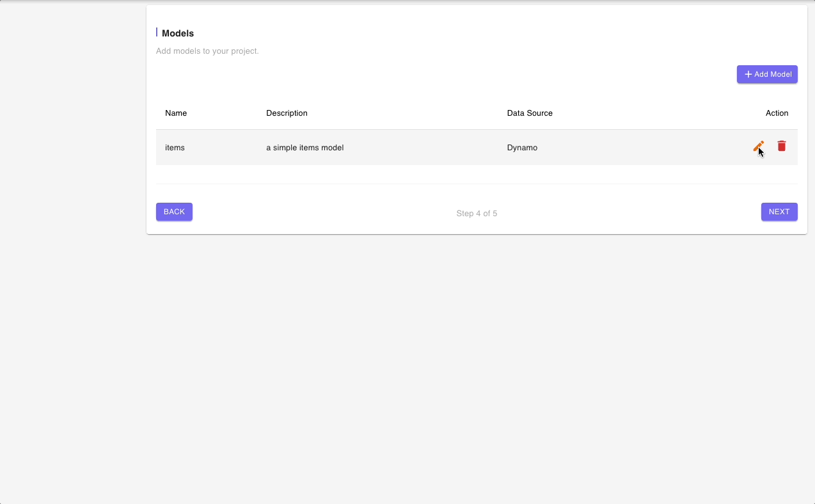Viewport: 815px width, 504px height.
Task: Click the Models section heading
Action: (178, 33)
